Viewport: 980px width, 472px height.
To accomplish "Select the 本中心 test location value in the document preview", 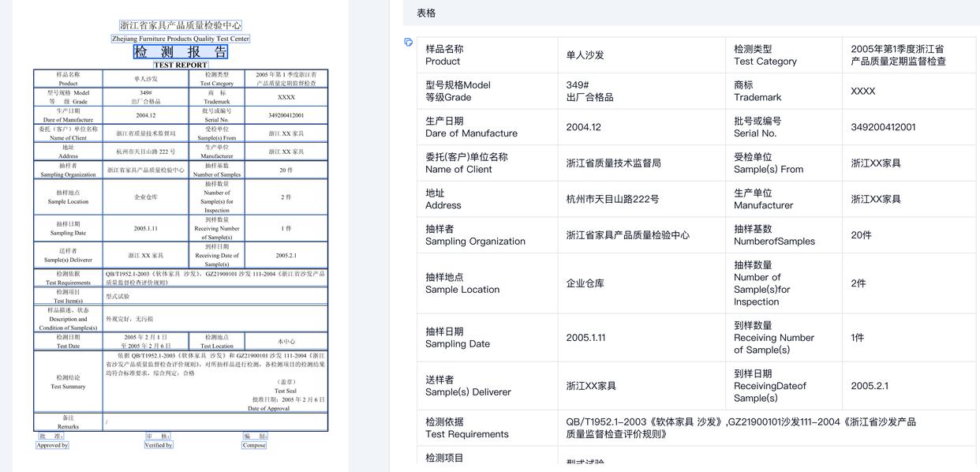I will pyautogui.click(x=286, y=342).
